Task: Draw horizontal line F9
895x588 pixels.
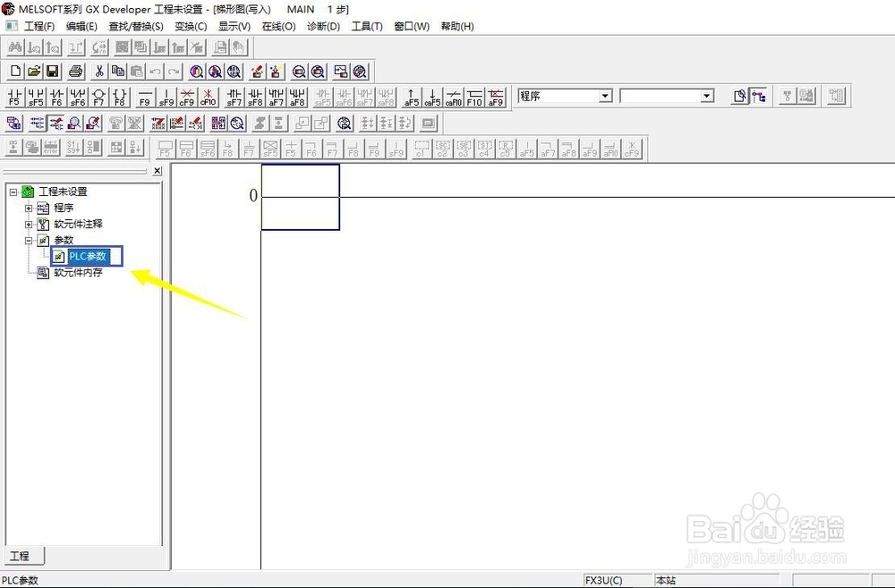Action: point(145,97)
